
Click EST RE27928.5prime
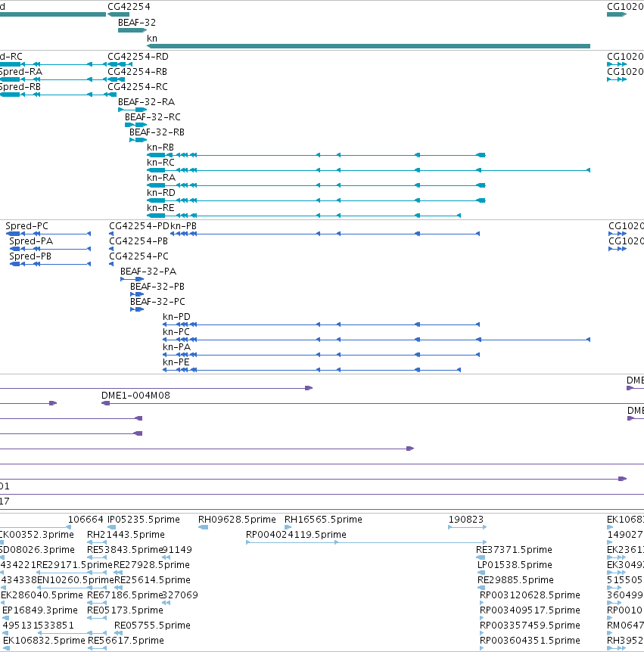coord(151,565)
